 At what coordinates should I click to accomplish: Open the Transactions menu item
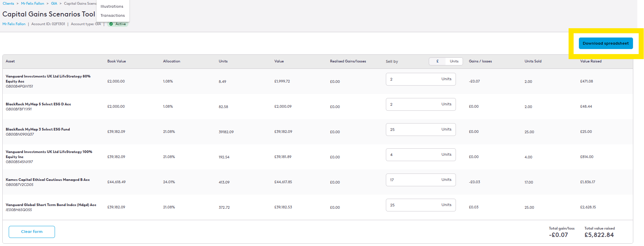[113, 15]
